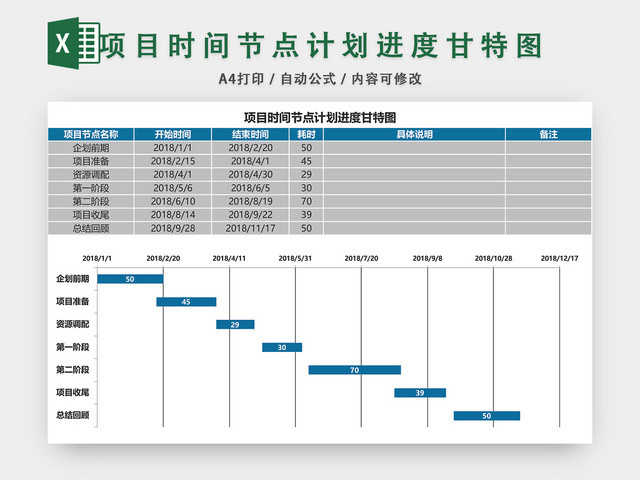Click the 企划前期 table cell
The image size is (640, 480).
(x=91, y=148)
